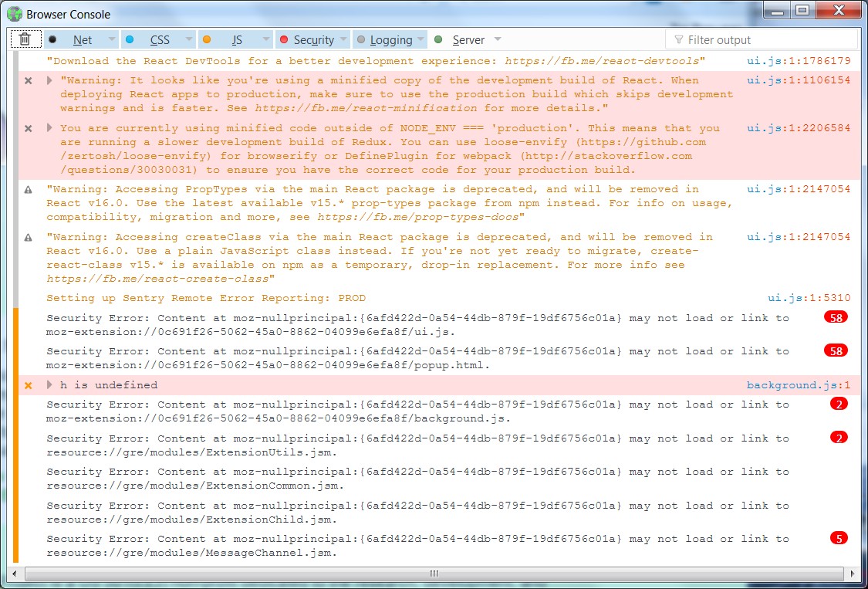Screen dimensions: 868x589
Task: Open the Server filter dropdown arrow
Action: tap(497, 39)
